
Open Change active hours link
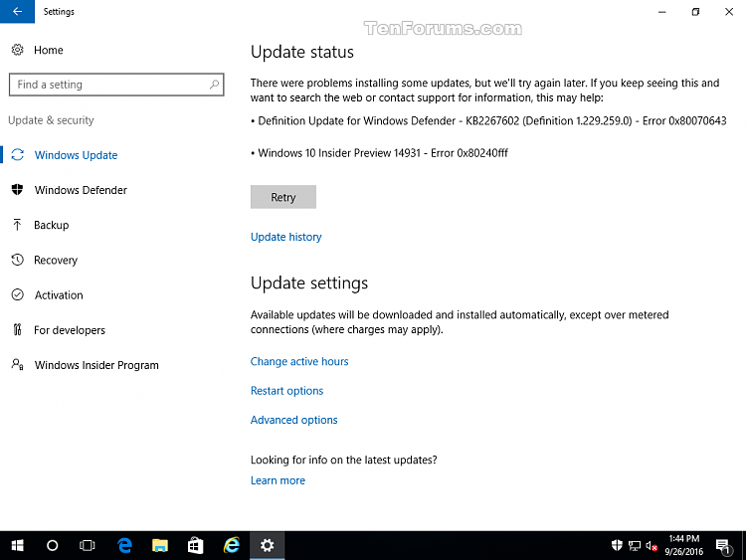tap(299, 362)
